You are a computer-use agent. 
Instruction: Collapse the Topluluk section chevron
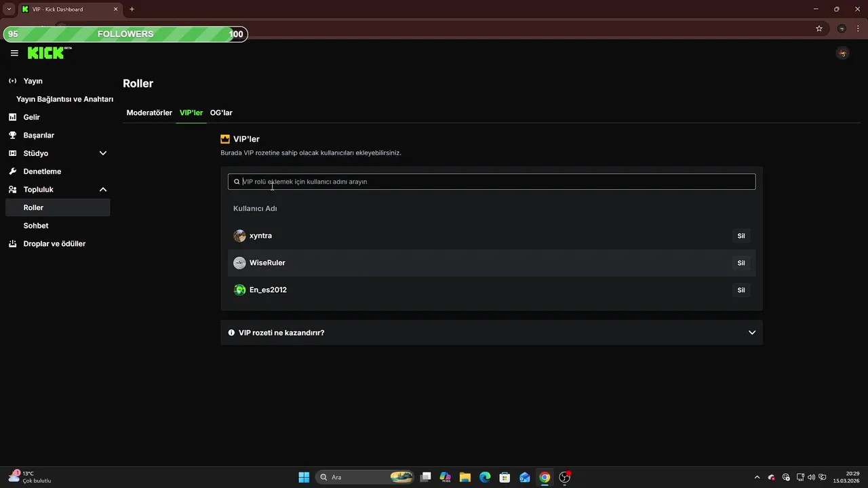coord(103,190)
